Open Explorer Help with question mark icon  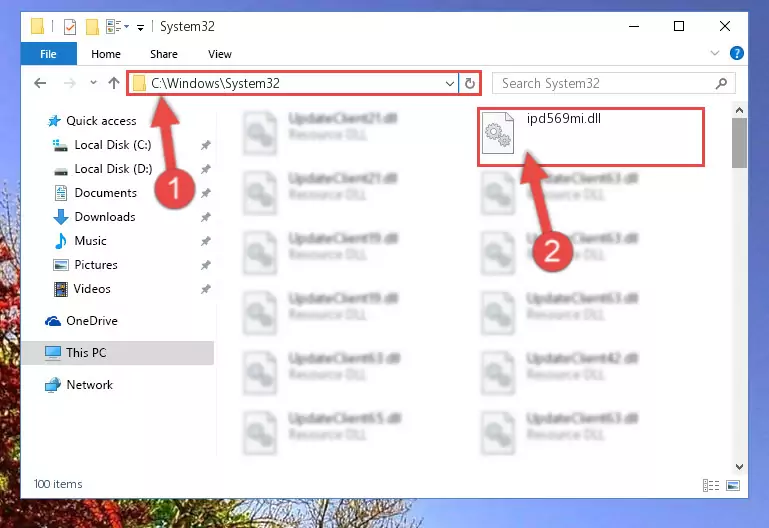737,53
